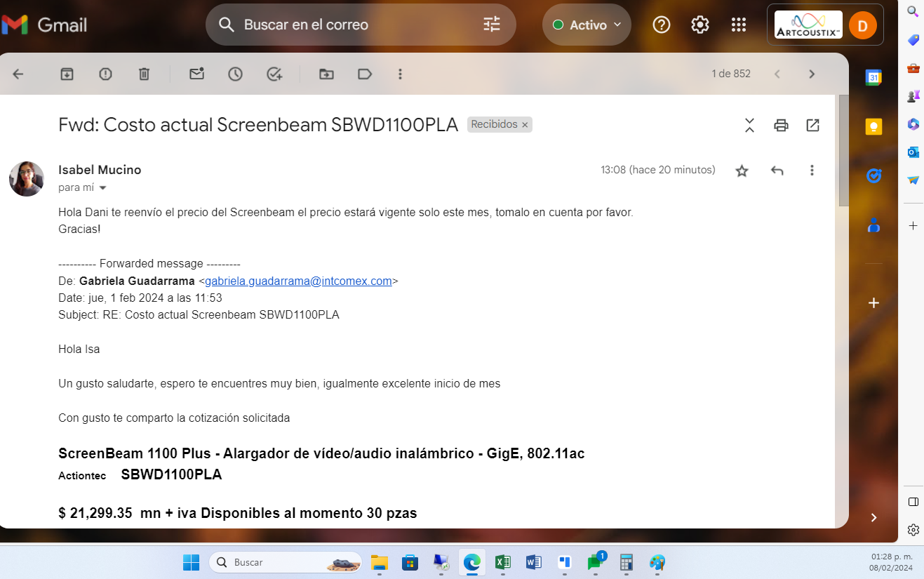
Task: Go back to the inbox with back arrow
Action: pyautogui.click(x=18, y=74)
